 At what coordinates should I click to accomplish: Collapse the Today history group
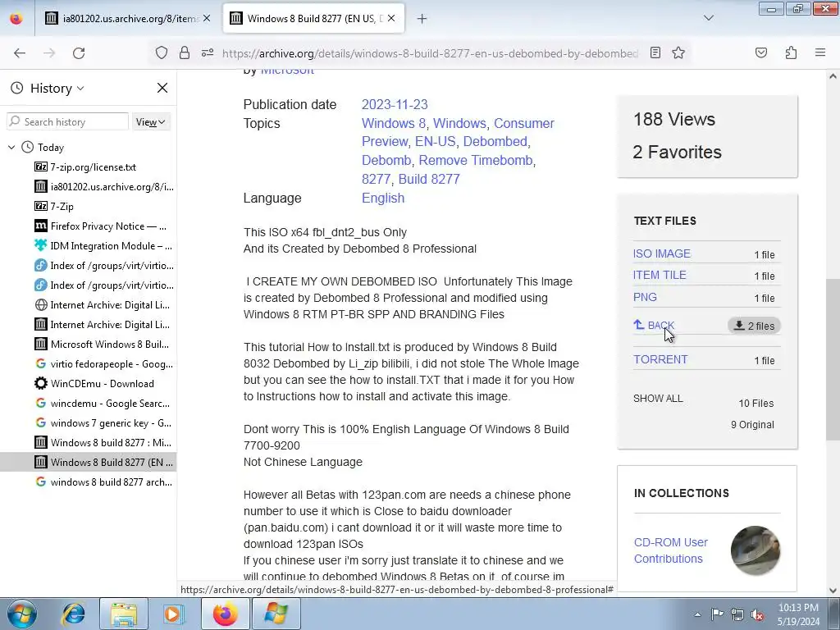pyautogui.click(x=11, y=148)
